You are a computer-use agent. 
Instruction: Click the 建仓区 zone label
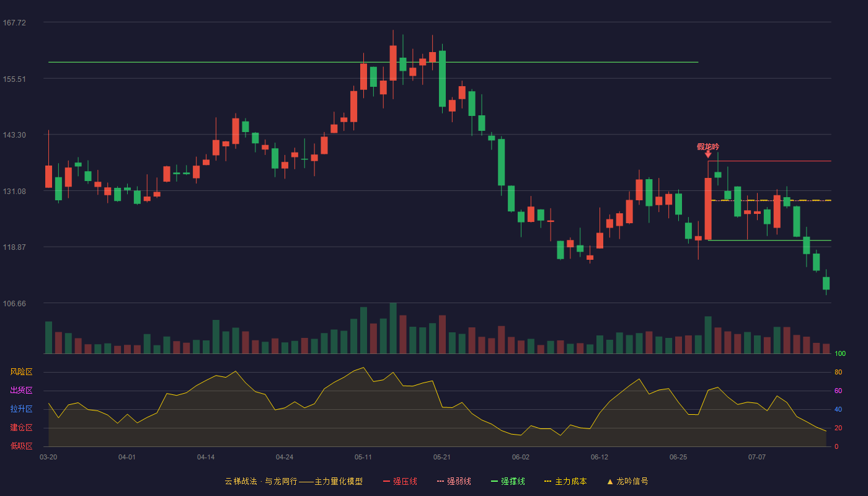tap(21, 428)
